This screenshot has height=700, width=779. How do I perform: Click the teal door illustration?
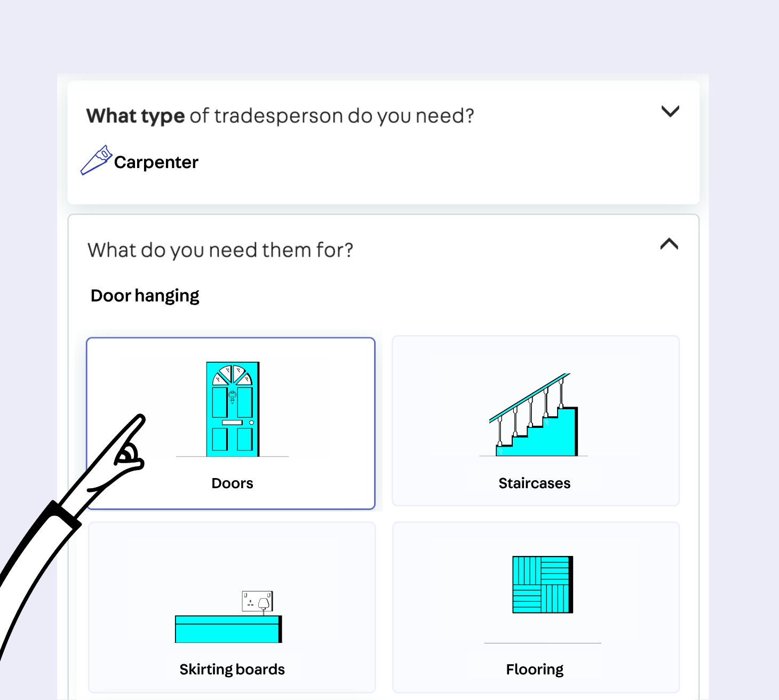click(x=233, y=409)
